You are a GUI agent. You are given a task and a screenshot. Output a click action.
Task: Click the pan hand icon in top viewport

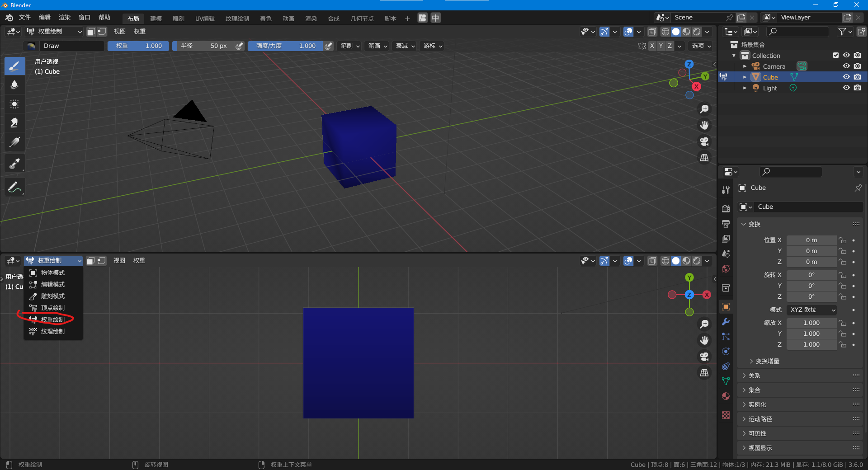point(704,125)
